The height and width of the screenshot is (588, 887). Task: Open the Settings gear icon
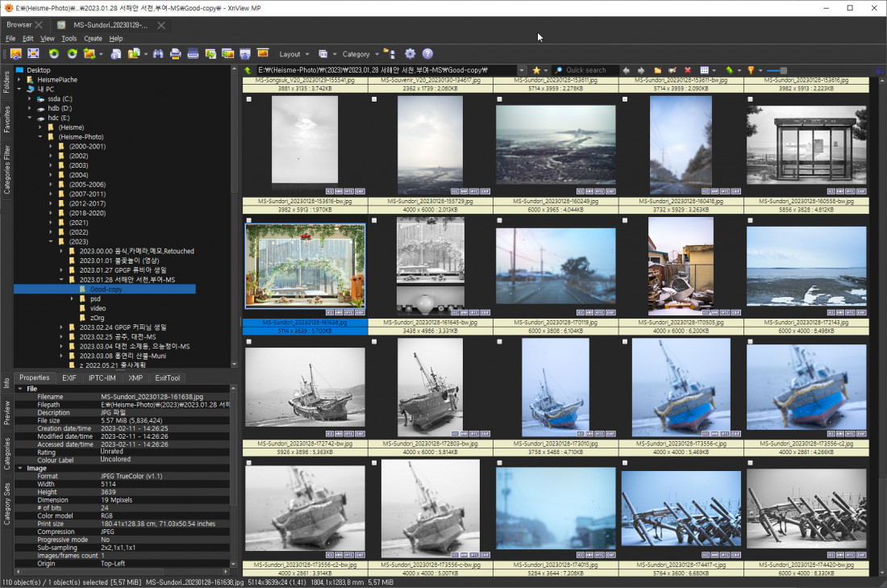(x=410, y=54)
